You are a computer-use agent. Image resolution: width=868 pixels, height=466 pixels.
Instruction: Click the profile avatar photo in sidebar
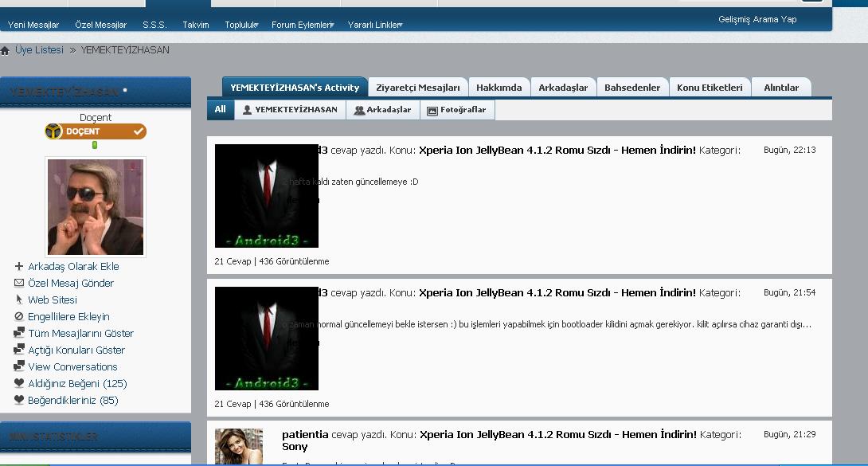(x=96, y=207)
